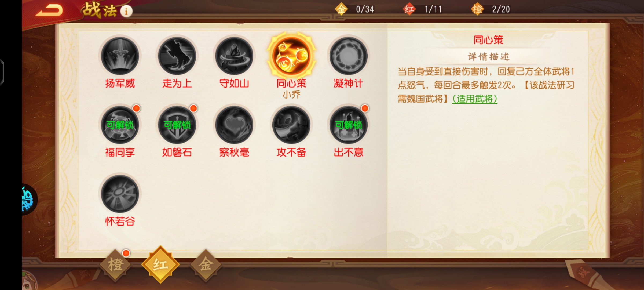644x290 pixels.
Task: Tap the gold 金 counter badge
Action: 341,9
